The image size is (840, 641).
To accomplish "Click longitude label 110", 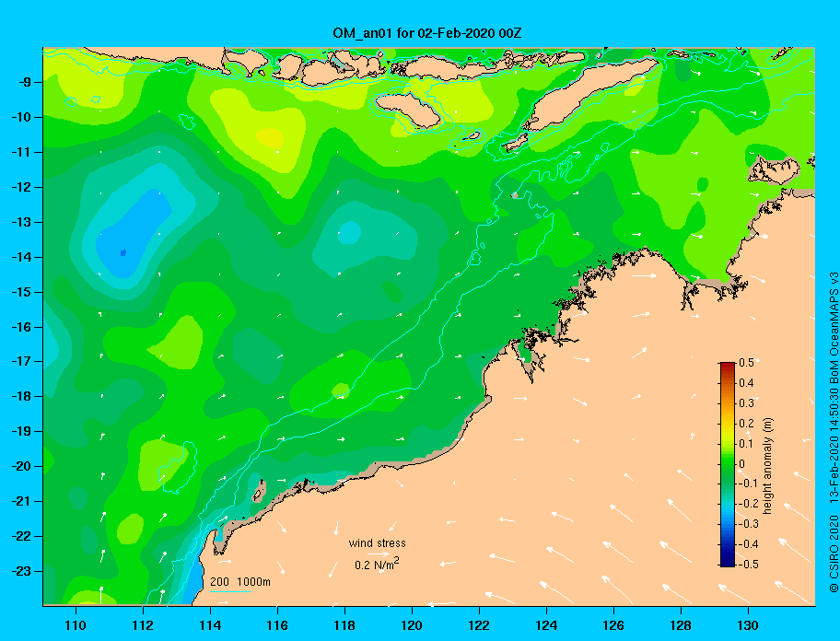I will (76, 625).
